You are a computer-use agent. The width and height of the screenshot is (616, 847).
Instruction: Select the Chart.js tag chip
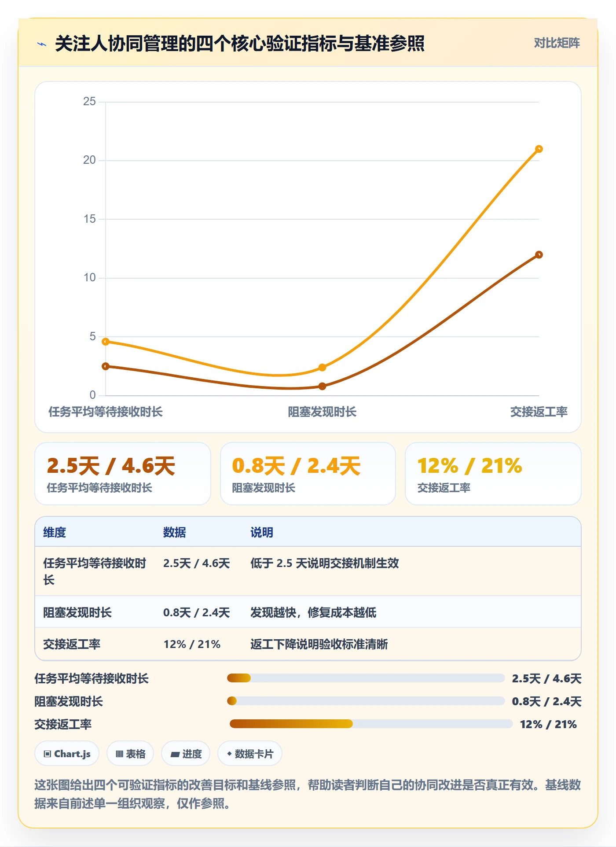[x=67, y=754]
